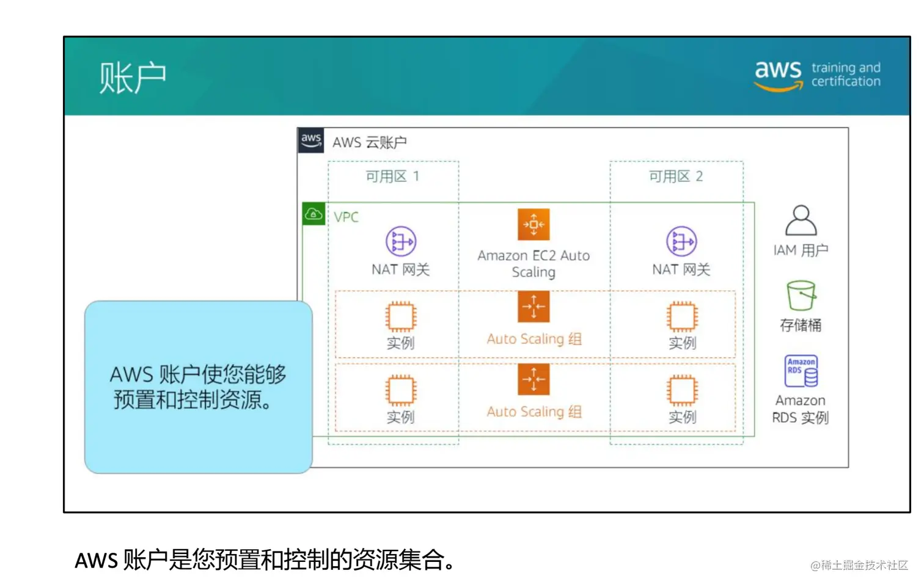Click the VPC text label
This screenshot has width=924, height=587.
(x=346, y=217)
